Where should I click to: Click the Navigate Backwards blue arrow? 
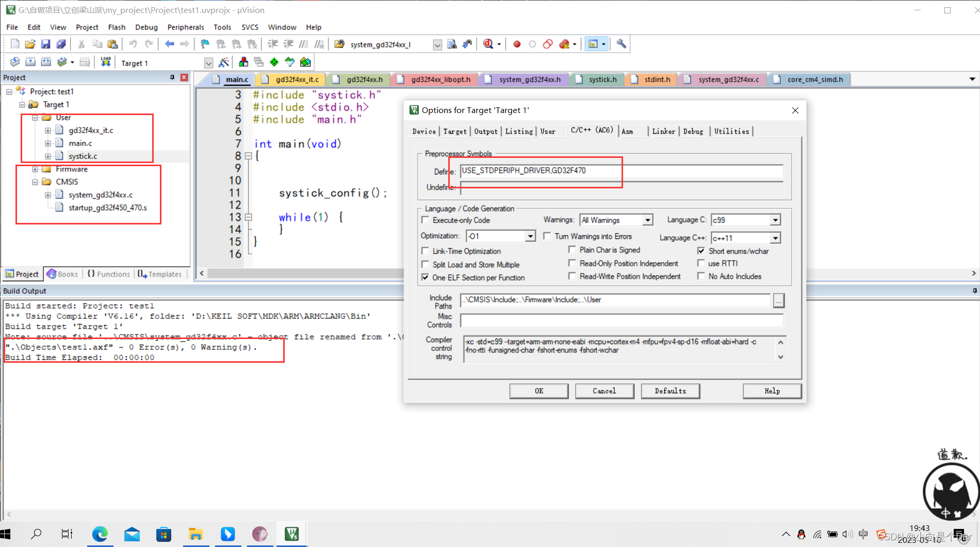[x=169, y=44]
